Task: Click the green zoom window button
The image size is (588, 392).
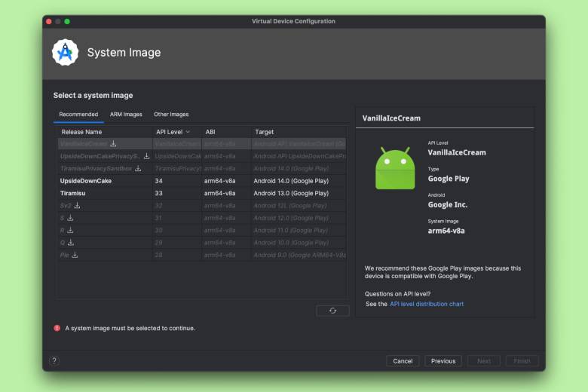Action: coord(67,21)
